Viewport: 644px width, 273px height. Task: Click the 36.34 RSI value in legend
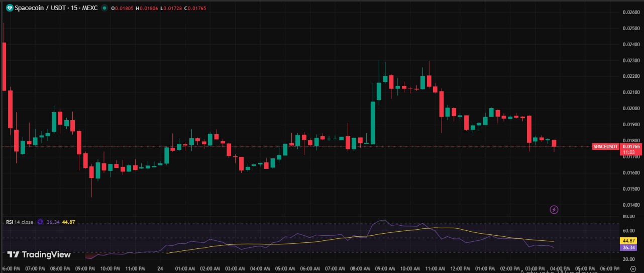coord(53,222)
